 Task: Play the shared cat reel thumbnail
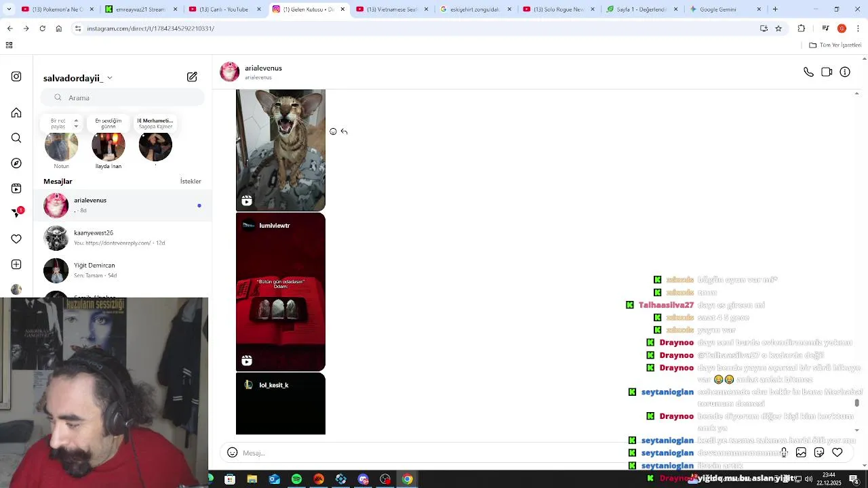[x=281, y=150]
